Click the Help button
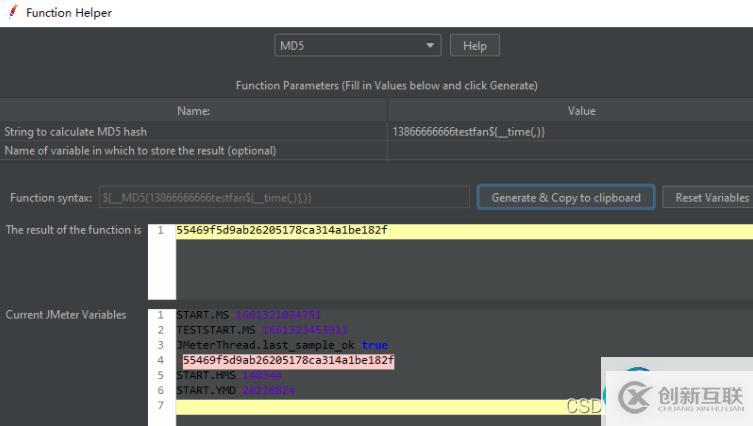The image size is (753, 426). click(474, 46)
